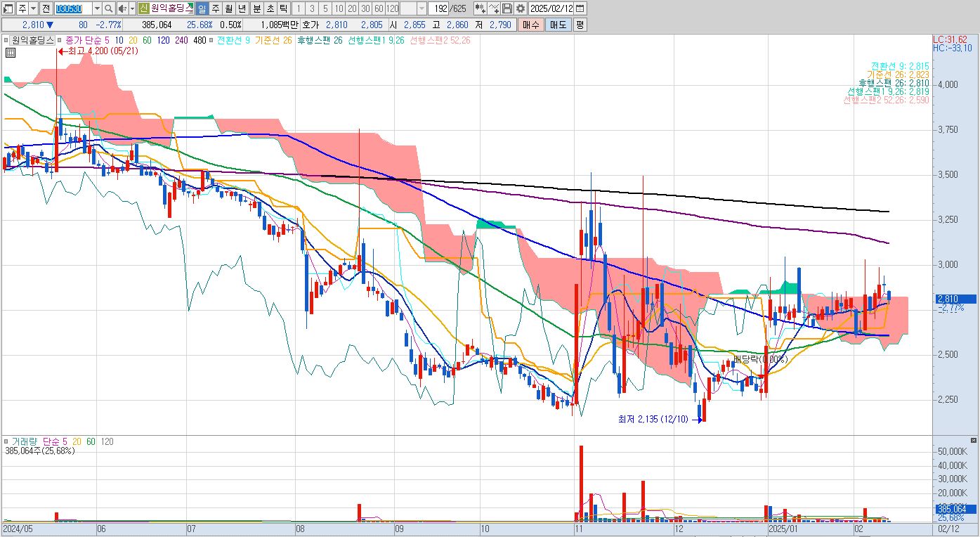Image resolution: width=980 pixels, height=537 pixels.
Task: Save the chart with the floppy disk icon
Action: point(507,8)
